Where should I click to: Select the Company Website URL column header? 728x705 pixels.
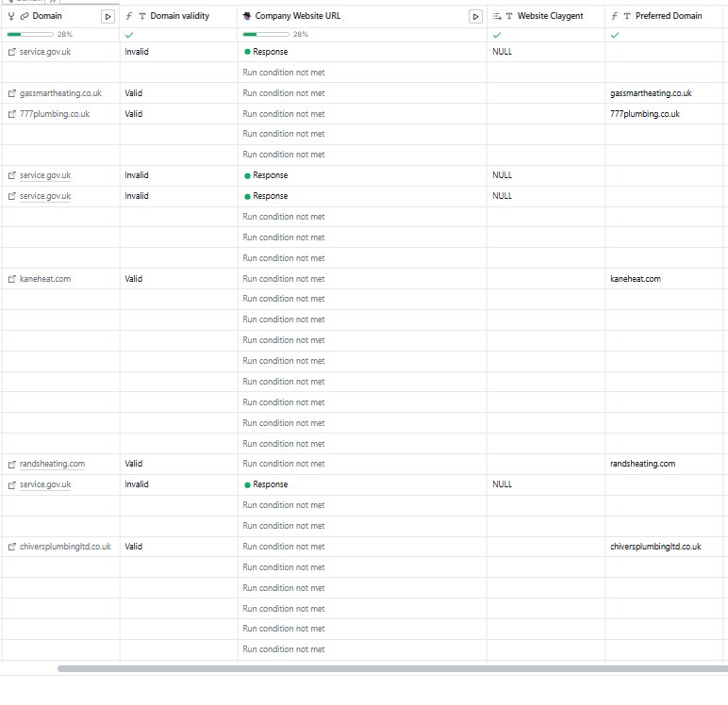[298, 16]
